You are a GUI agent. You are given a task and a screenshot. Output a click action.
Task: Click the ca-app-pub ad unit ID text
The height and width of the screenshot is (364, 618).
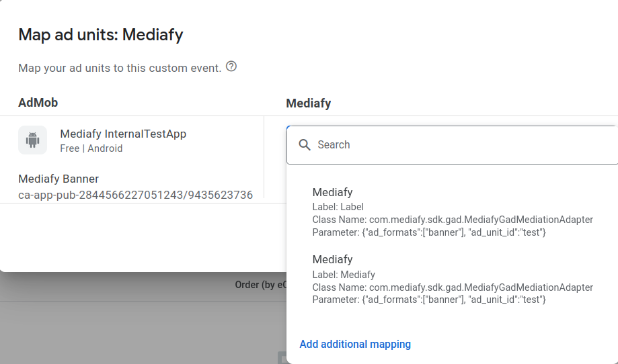[135, 195]
